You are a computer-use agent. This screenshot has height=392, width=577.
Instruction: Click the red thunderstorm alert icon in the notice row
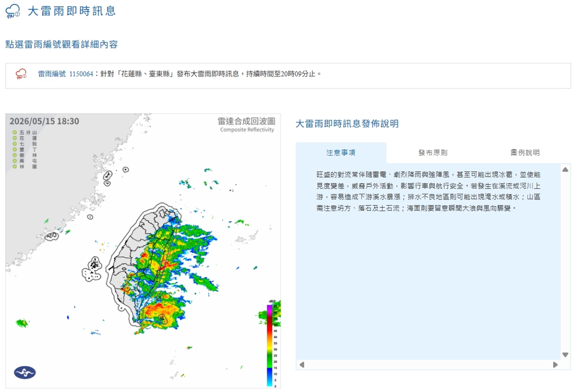[x=21, y=74]
